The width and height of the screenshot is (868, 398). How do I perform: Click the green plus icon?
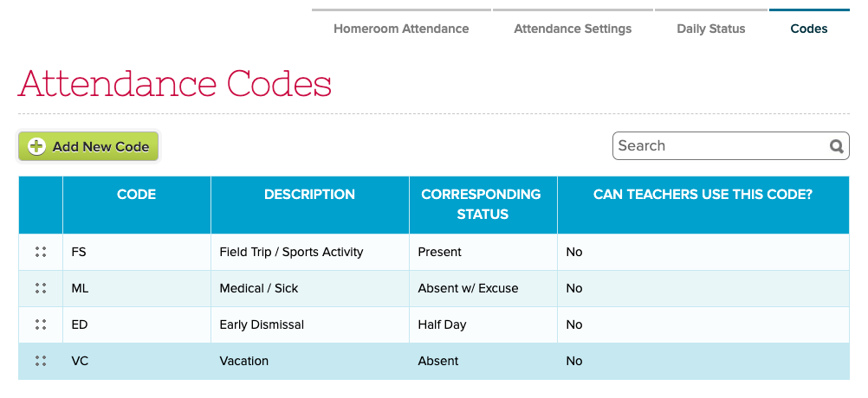click(x=36, y=146)
